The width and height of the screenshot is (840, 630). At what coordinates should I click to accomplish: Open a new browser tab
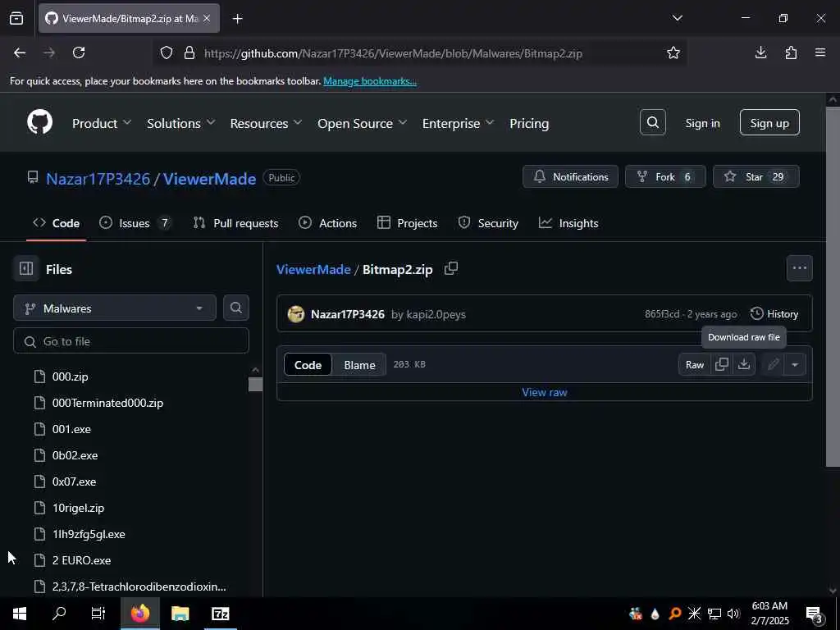(x=237, y=19)
